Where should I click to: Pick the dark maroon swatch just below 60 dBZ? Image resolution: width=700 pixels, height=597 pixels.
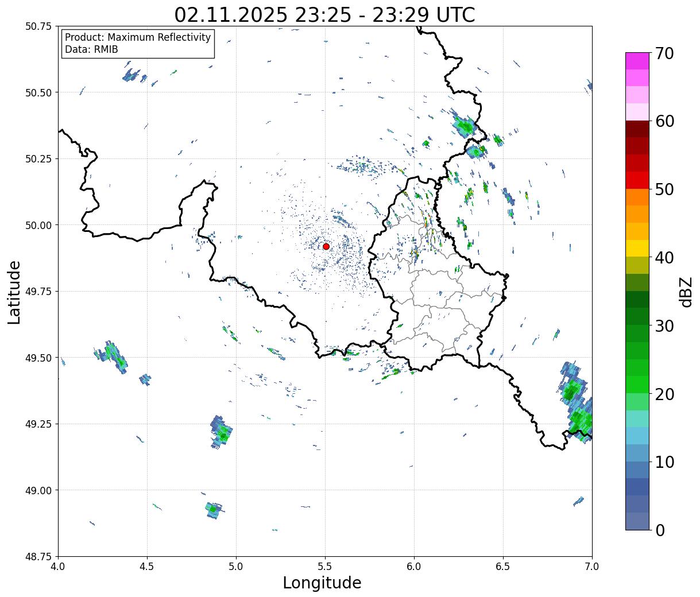pos(637,129)
